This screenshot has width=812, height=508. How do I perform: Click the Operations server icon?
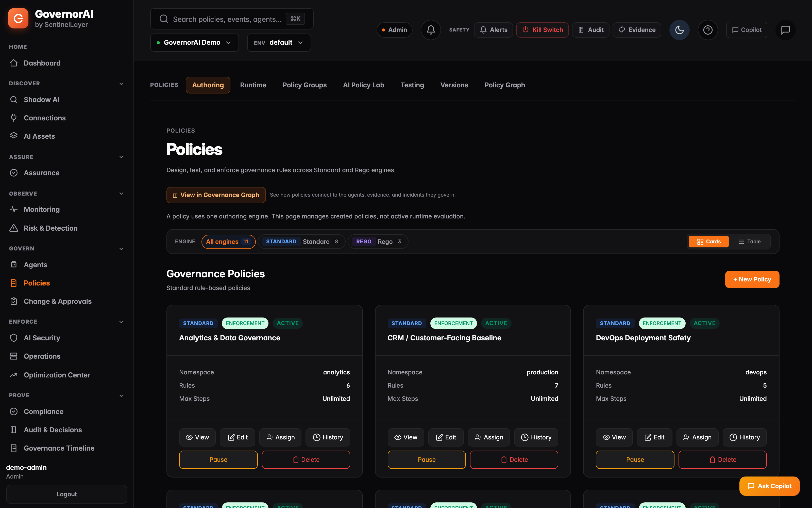pos(14,356)
